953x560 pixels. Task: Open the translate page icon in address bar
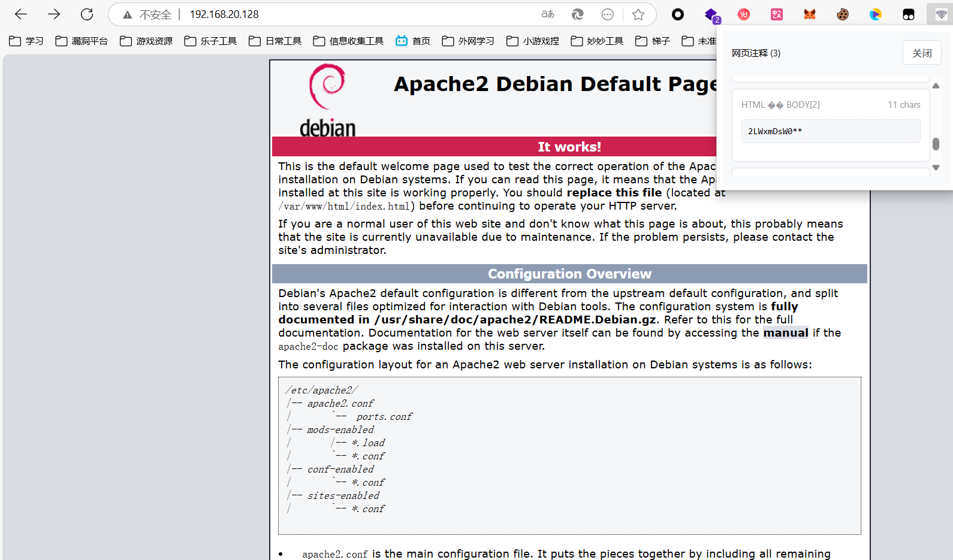(548, 14)
